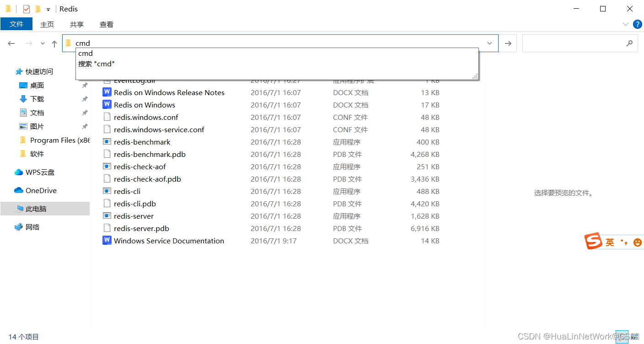Expand the address bar history dropdown
This screenshot has width=644, height=344.
(490, 43)
